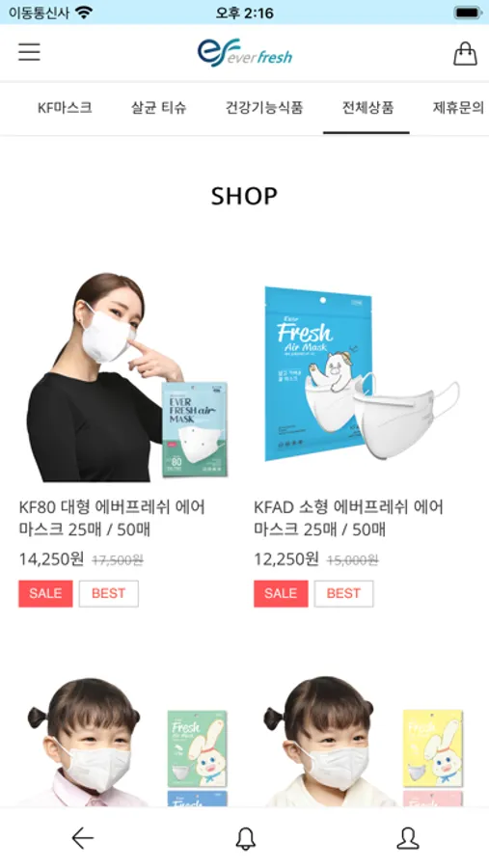The height and width of the screenshot is (868, 489).
Task: Open the shopping bag cart
Action: point(465,53)
